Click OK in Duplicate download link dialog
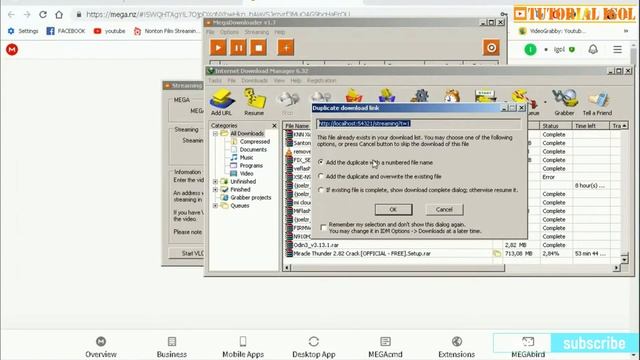Screen dimensions: 640x360 [393, 209]
